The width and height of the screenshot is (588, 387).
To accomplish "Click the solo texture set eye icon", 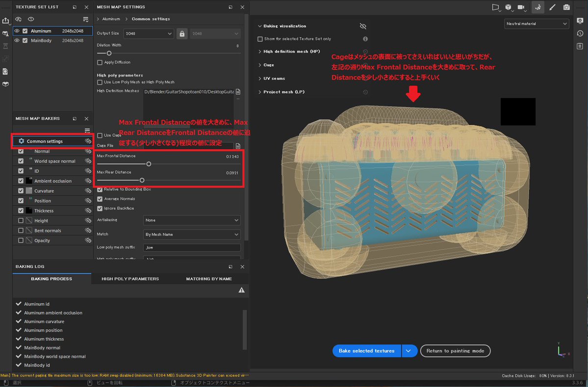I will coord(31,19).
